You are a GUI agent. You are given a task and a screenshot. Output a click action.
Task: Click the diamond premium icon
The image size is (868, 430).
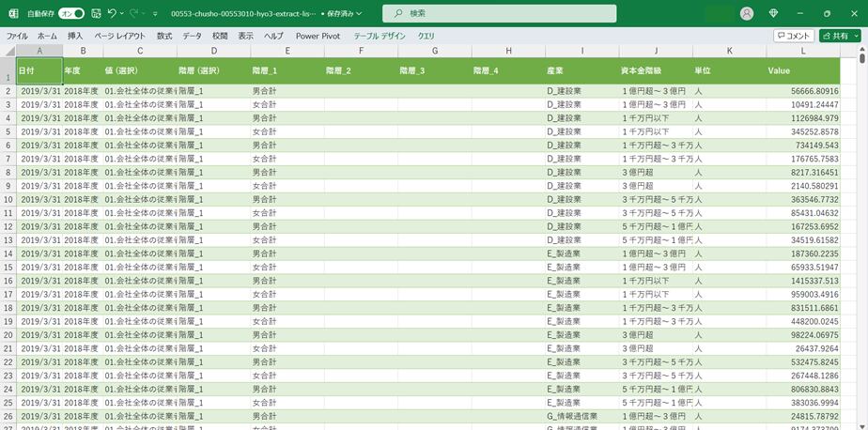[773, 14]
